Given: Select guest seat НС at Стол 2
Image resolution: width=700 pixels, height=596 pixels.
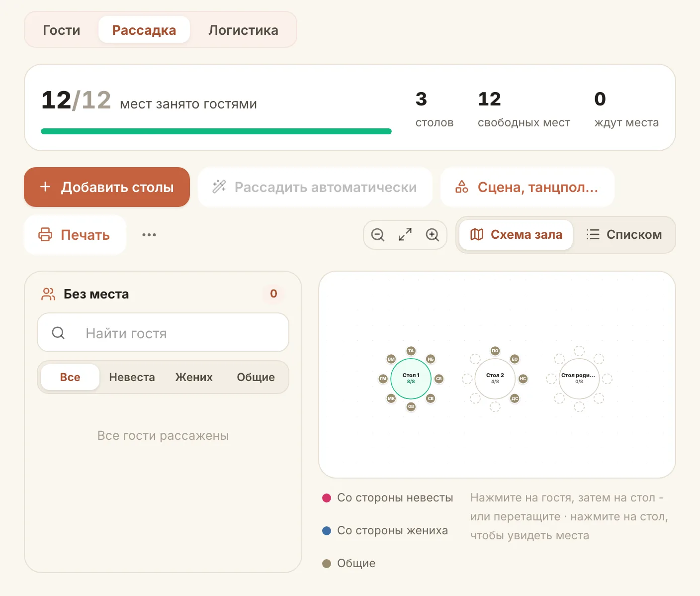Looking at the screenshot, I should point(523,379).
